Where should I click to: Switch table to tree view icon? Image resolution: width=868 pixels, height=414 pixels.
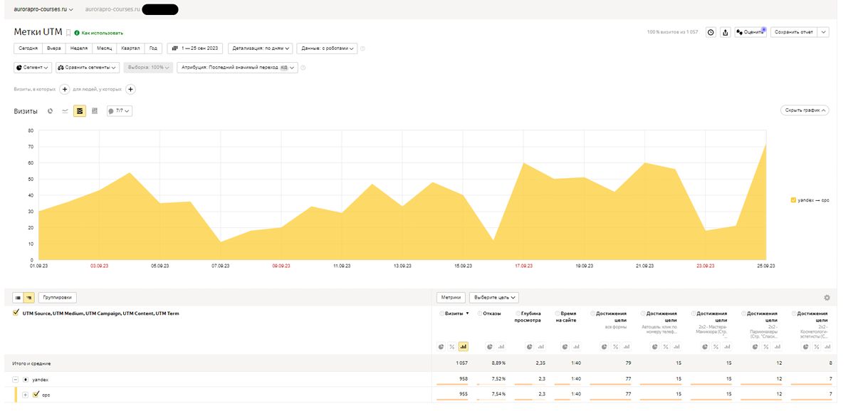click(x=29, y=298)
